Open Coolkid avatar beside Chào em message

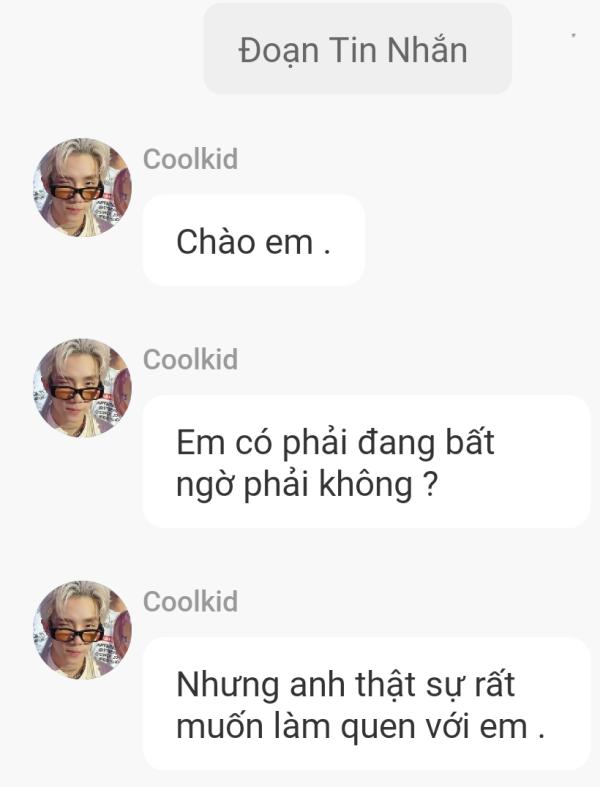[x=82, y=187]
